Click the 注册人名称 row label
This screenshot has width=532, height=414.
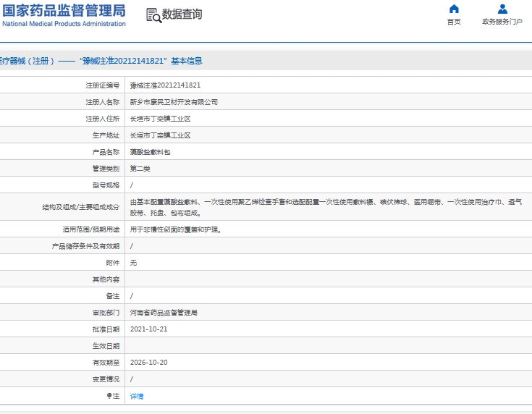103,102
